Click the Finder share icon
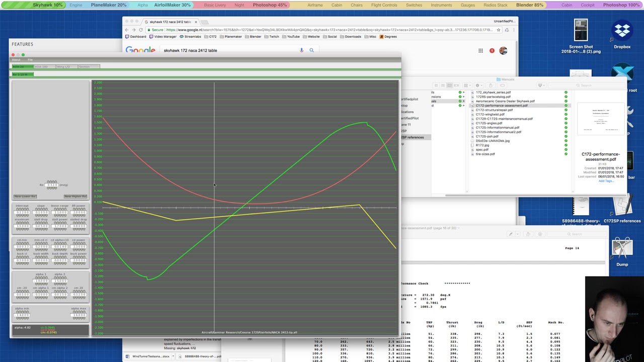The image size is (644, 362). coord(491,85)
